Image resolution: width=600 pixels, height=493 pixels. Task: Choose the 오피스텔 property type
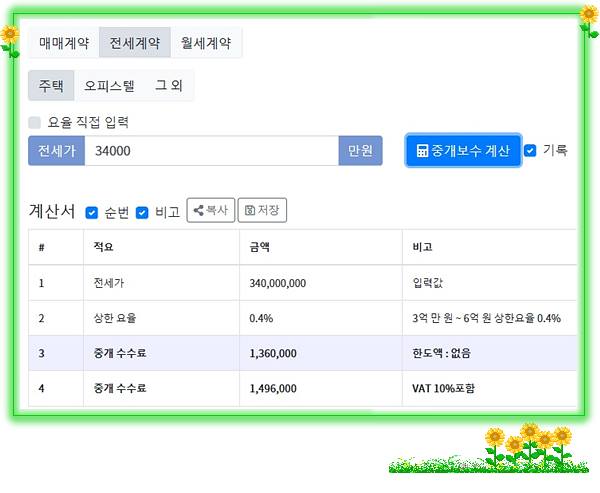pyautogui.click(x=109, y=85)
